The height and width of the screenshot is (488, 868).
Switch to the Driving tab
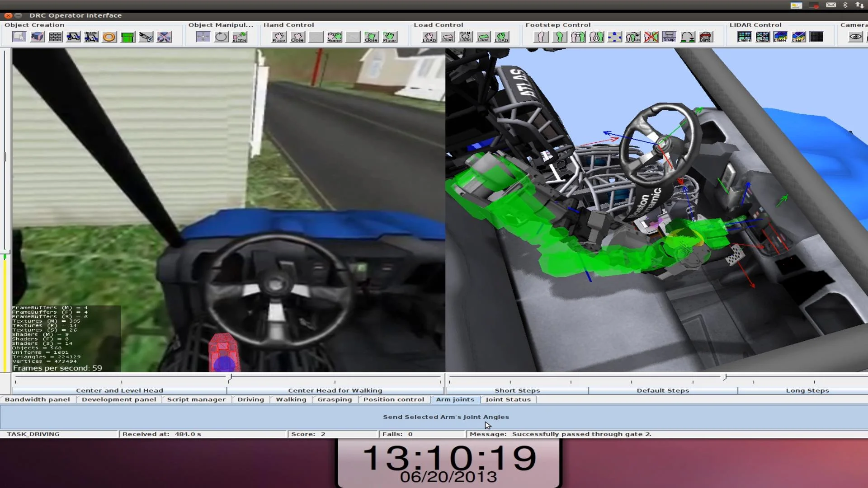point(251,399)
